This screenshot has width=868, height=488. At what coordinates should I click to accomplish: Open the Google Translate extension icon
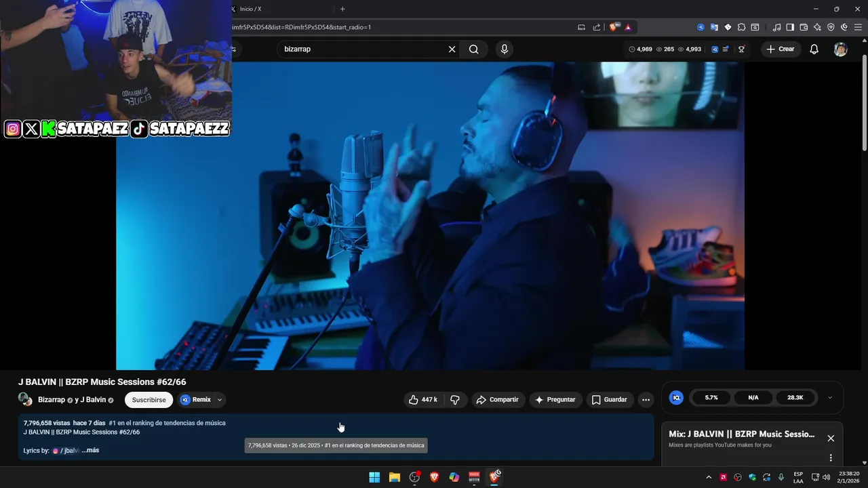pyautogui.click(x=714, y=27)
